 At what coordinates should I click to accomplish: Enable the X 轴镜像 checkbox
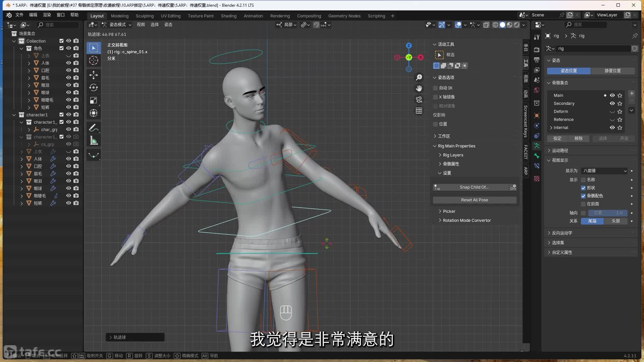coord(436,97)
